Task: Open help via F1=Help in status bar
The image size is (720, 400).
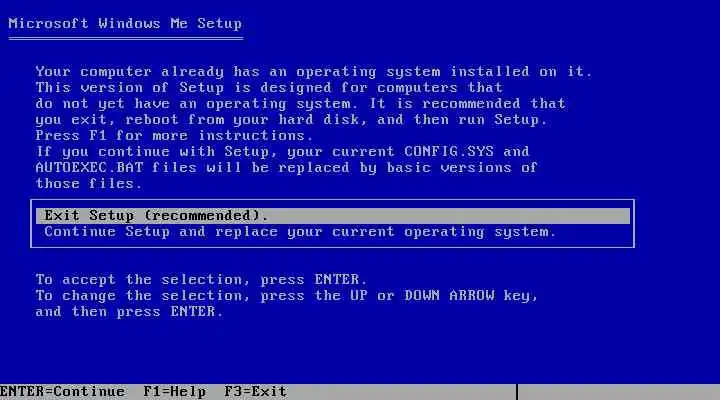Action: point(174,392)
